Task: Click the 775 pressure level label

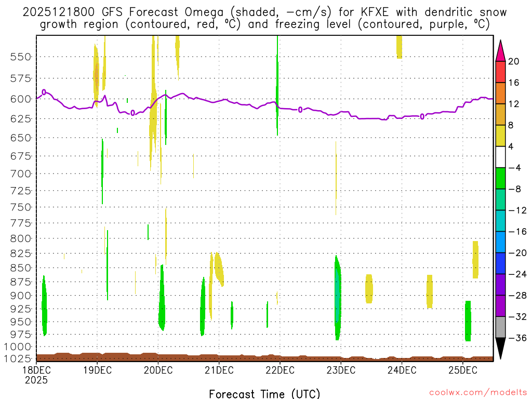Action: coord(20,223)
